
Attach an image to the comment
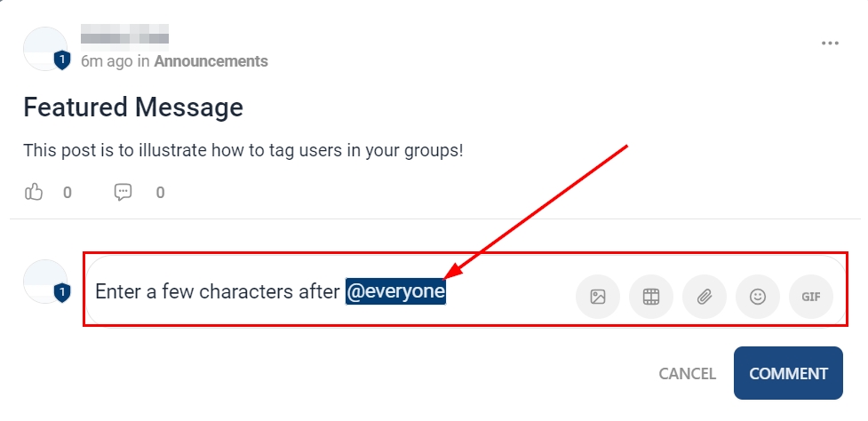point(598,297)
